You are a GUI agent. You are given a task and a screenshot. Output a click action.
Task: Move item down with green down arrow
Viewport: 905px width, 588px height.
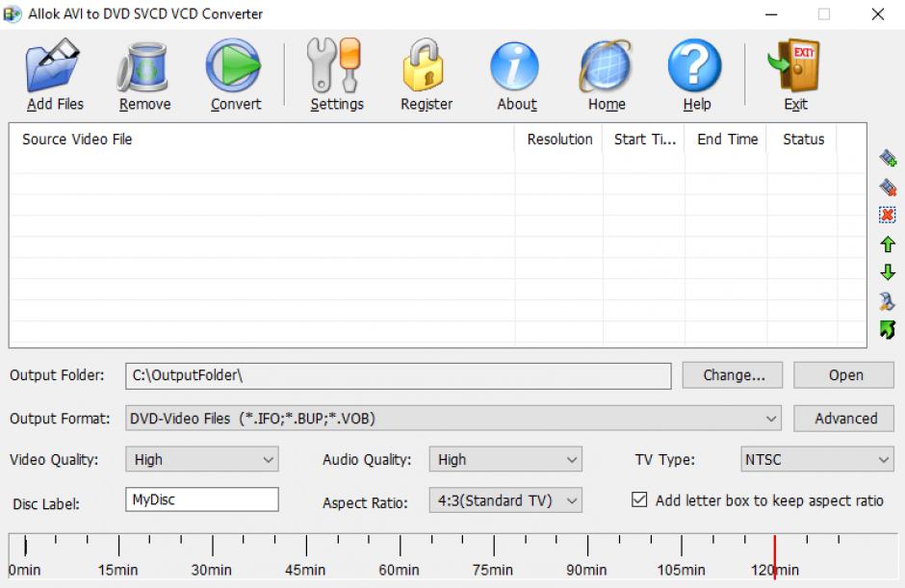pos(888,272)
